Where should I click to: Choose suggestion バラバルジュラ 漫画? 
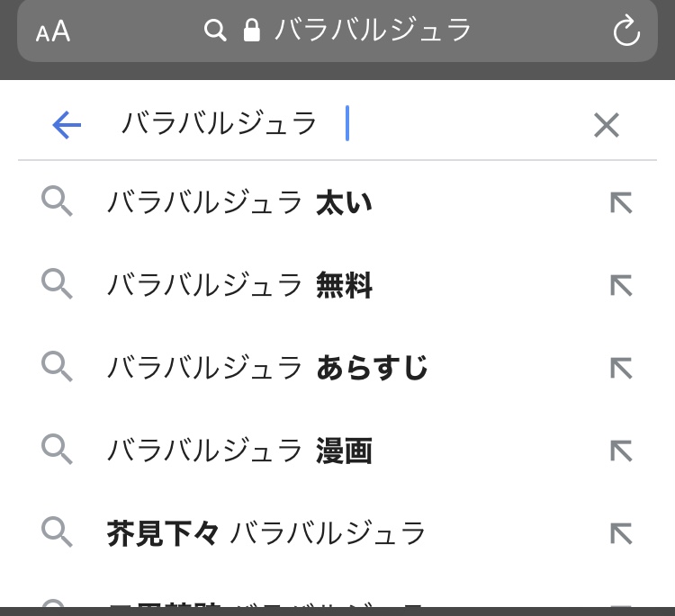(x=239, y=451)
